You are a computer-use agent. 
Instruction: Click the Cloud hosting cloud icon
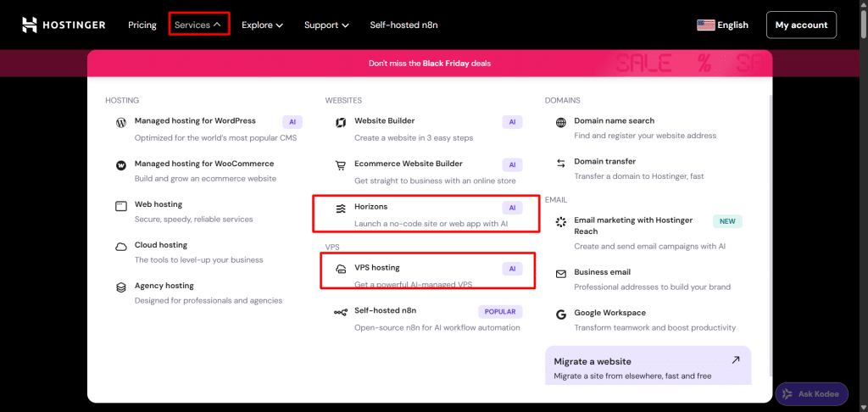click(120, 247)
